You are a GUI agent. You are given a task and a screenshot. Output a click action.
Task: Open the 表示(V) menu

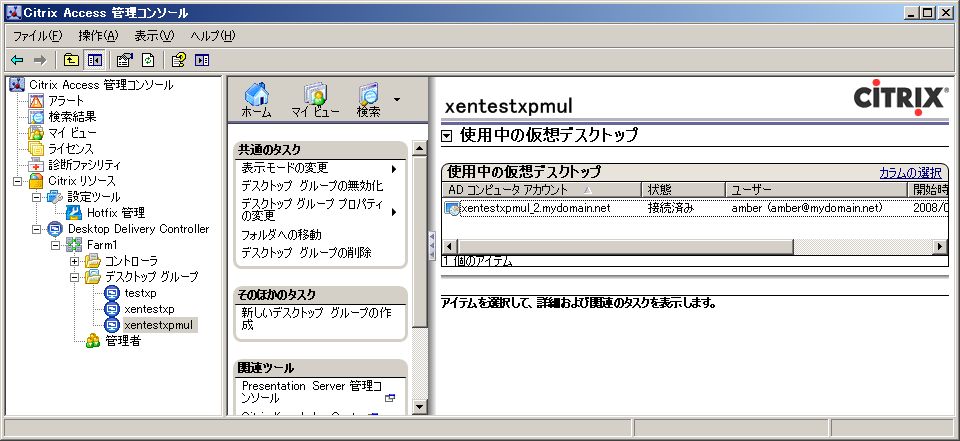[x=154, y=36]
